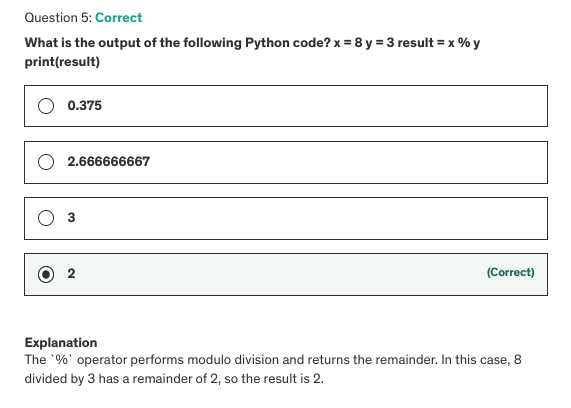Click the "Explanation" heading

tap(61, 343)
